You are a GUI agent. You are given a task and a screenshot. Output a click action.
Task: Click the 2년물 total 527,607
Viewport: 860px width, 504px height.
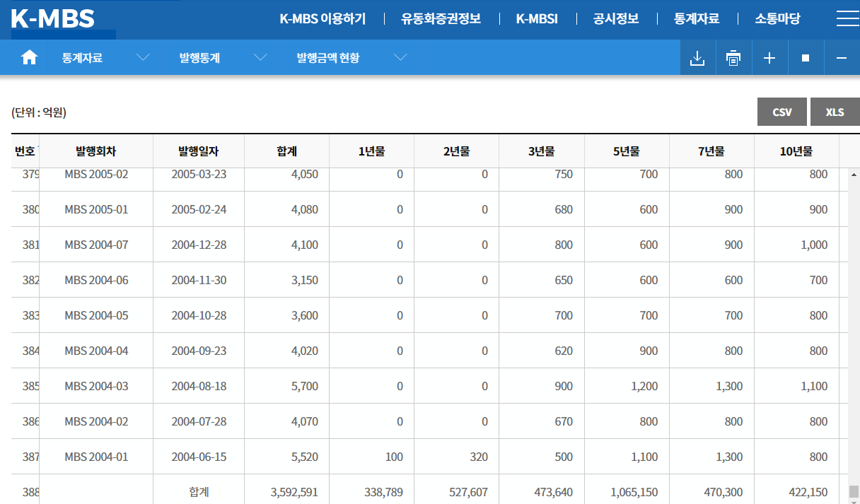469,492
